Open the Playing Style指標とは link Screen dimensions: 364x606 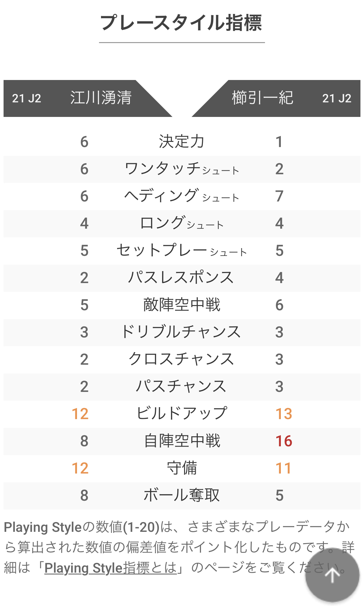111,568
